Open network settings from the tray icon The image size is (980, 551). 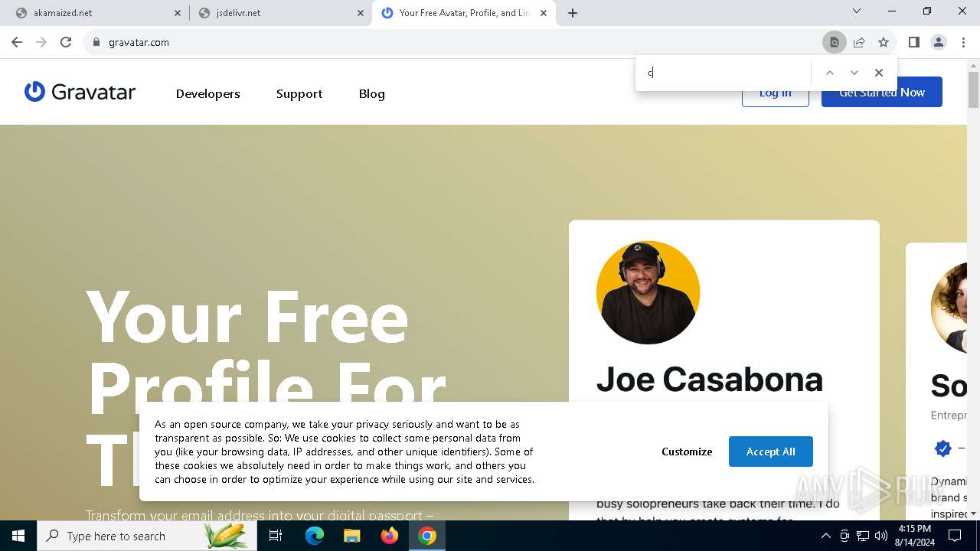tap(863, 536)
